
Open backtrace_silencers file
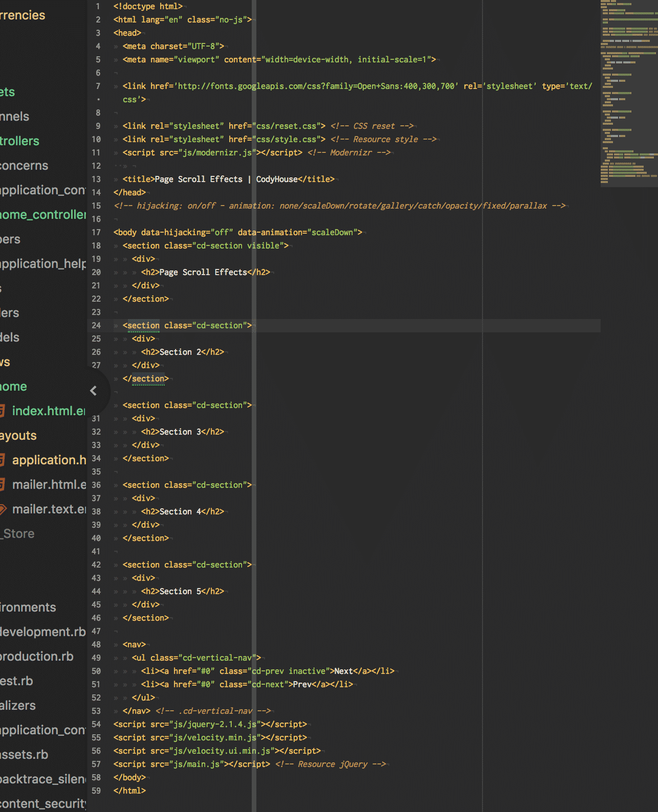pos(43,779)
